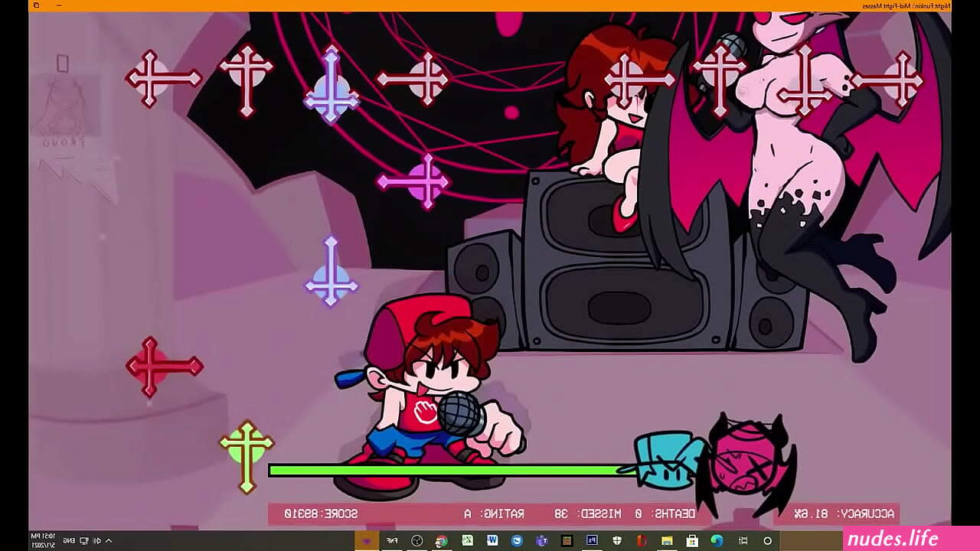Click the Cortana circle button
980x551 pixels.
(767, 541)
